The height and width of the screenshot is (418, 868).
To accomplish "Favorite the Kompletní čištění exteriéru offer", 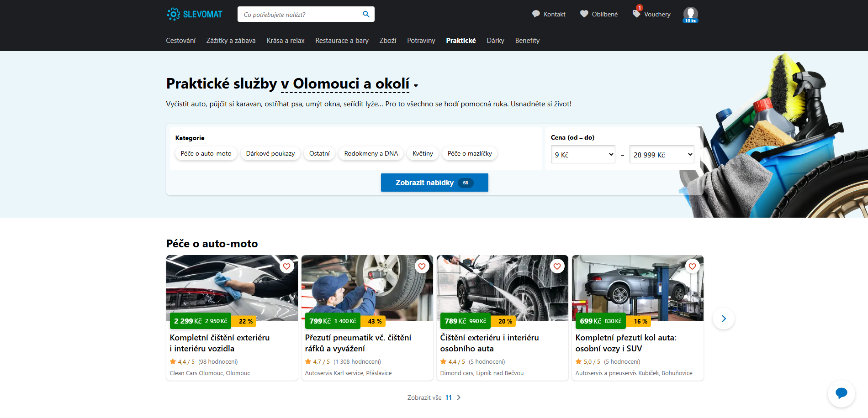I will pyautogui.click(x=286, y=266).
